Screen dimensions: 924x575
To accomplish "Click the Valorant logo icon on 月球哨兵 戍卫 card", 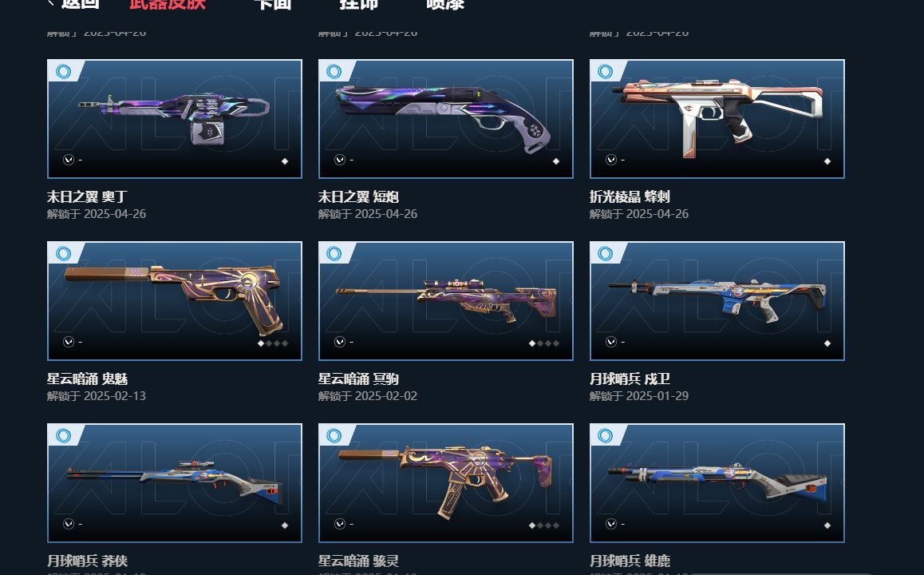I will click(x=611, y=342).
